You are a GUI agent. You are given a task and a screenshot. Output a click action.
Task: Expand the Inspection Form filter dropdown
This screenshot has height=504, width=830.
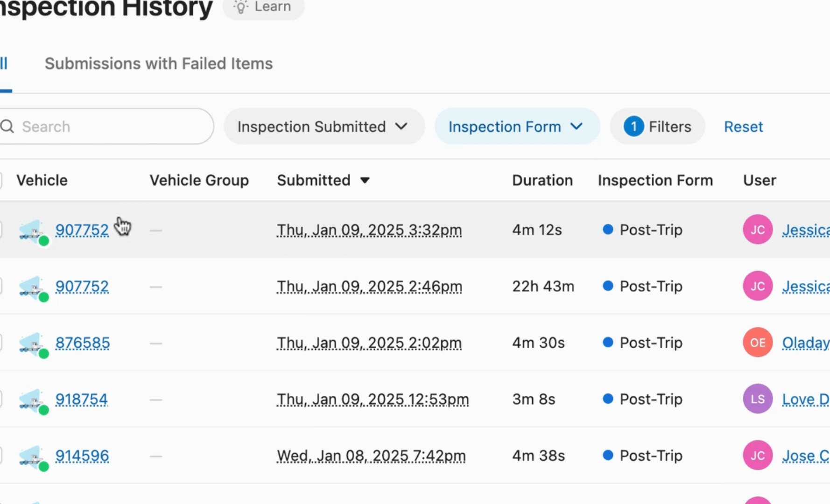pos(516,126)
